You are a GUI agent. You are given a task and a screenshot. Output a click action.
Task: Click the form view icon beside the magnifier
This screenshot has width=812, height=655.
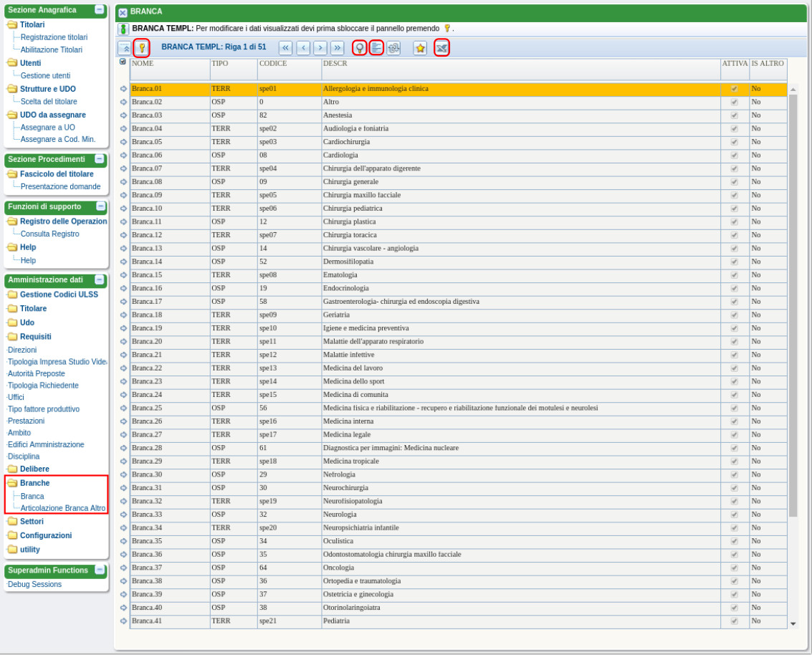click(376, 48)
